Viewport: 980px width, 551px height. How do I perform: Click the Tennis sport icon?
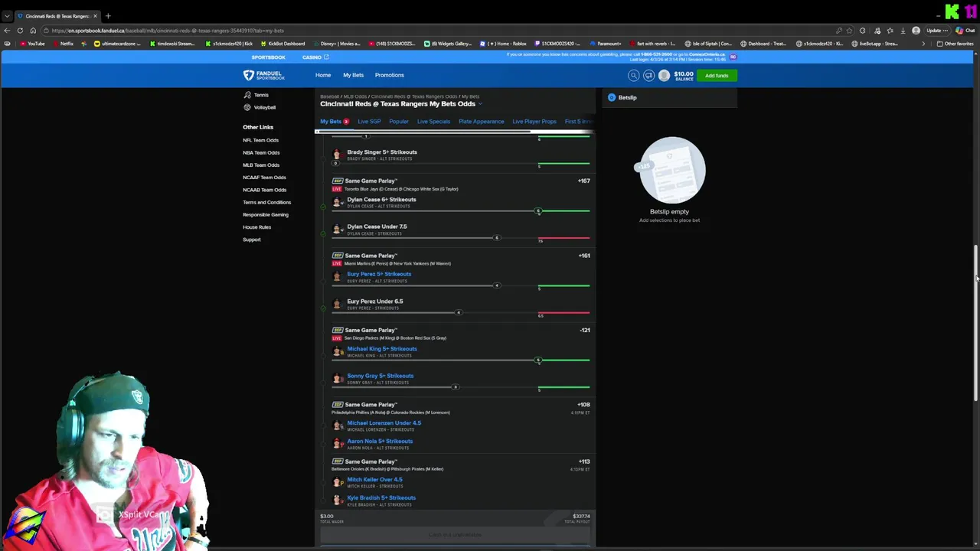tap(247, 95)
